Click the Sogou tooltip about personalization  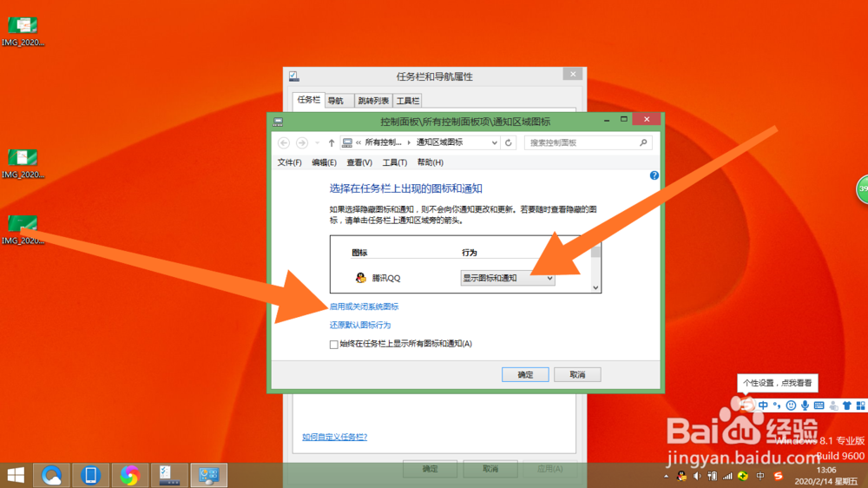(777, 383)
